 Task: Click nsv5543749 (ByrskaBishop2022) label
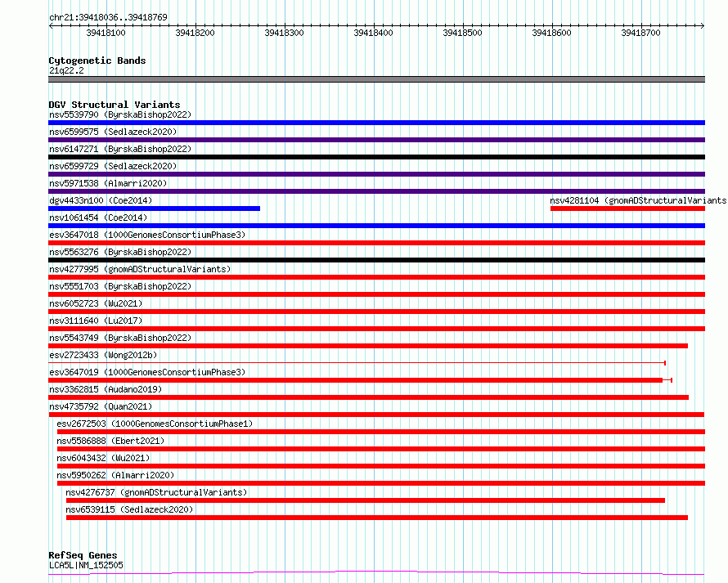click(120, 338)
